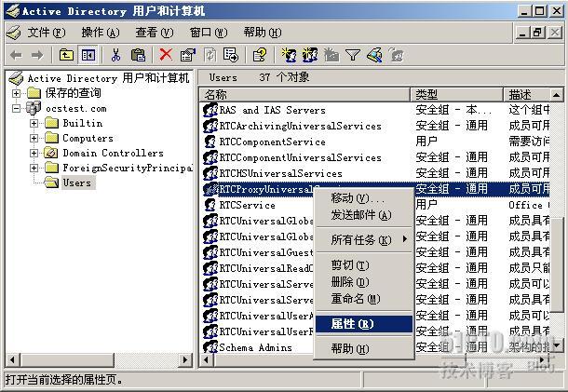Click the Help question mark icon

[260, 55]
